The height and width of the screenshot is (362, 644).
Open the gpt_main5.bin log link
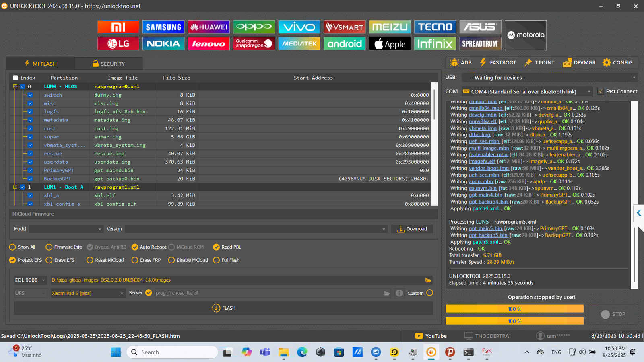tap(485, 228)
